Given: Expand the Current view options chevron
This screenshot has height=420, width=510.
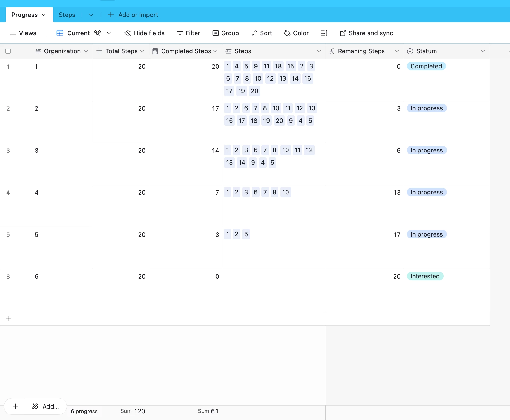Looking at the screenshot, I should pyautogui.click(x=109, y=33).
